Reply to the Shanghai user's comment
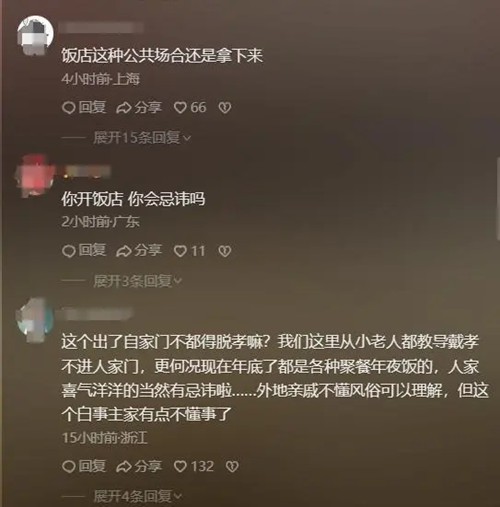This screenshot has width=500, height=507. tap(84, 107)
